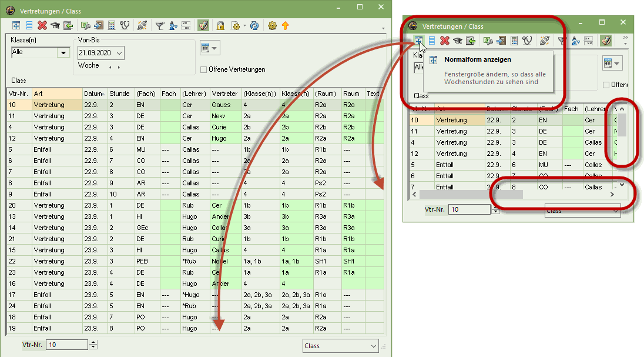The height and width of the screenshot is (357, 644).
Task: Sort by the Datum column header in left window
Action: point(95,94)
